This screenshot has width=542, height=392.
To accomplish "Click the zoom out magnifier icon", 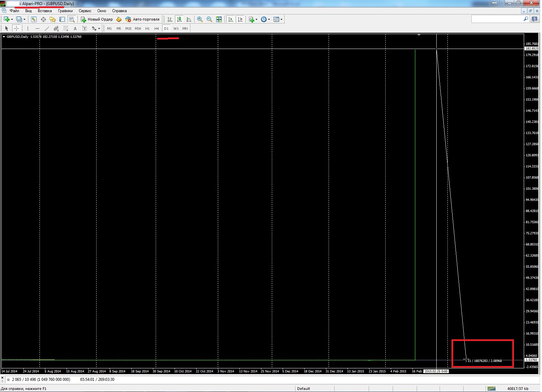I will coord(209,19).
